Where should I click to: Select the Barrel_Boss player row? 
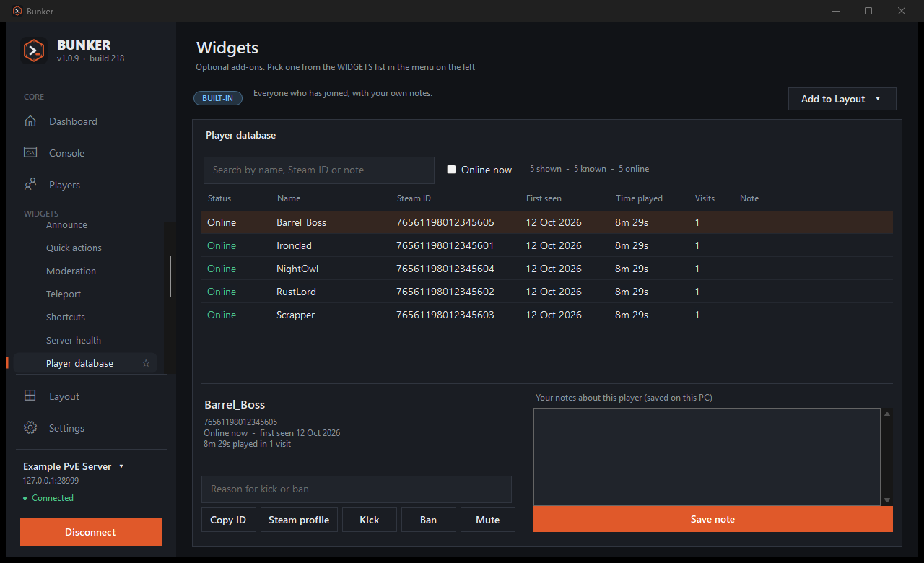pyautogui.click(x=547, y=222)
